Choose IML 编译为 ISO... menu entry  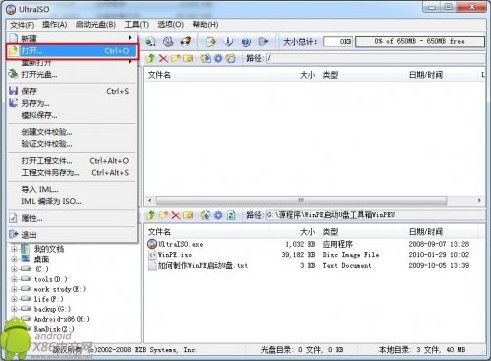(x=72, y=201)
